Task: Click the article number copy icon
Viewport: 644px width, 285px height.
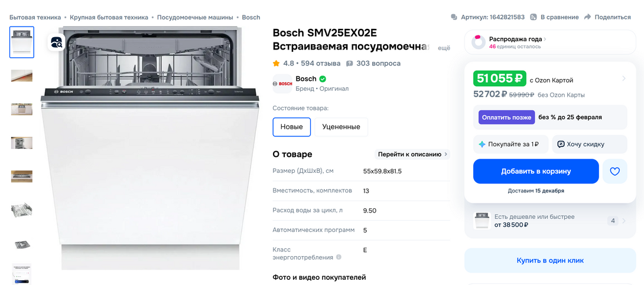Action: coord(454,17)
